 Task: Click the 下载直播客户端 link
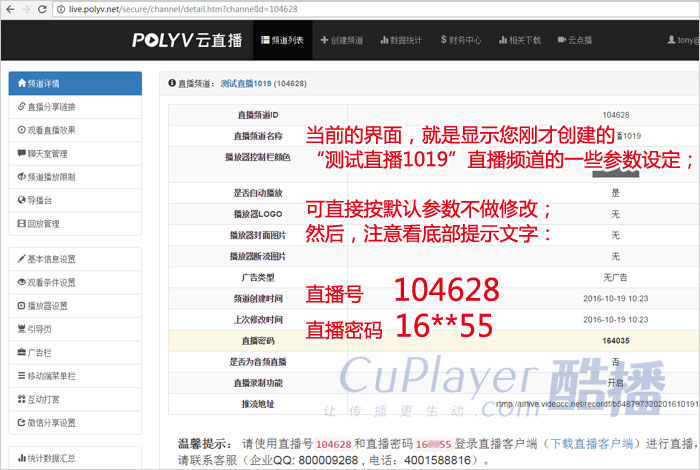(592, 444)
